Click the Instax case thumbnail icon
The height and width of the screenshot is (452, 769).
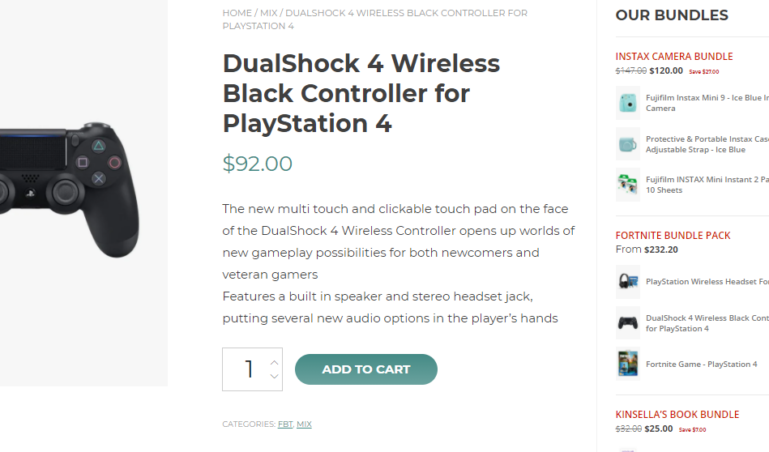628,144
